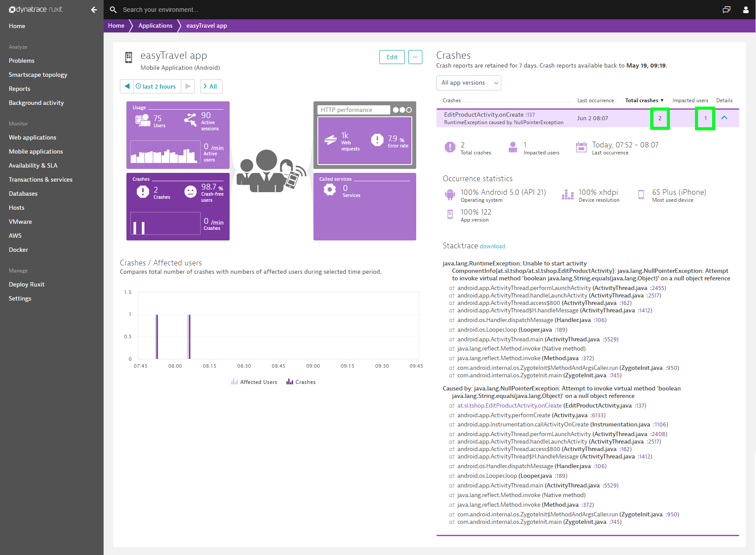The height and width of the screenshot is (555, 756).
Task: Open Availability & SLA in sidebar
Action: coord(33,165)
